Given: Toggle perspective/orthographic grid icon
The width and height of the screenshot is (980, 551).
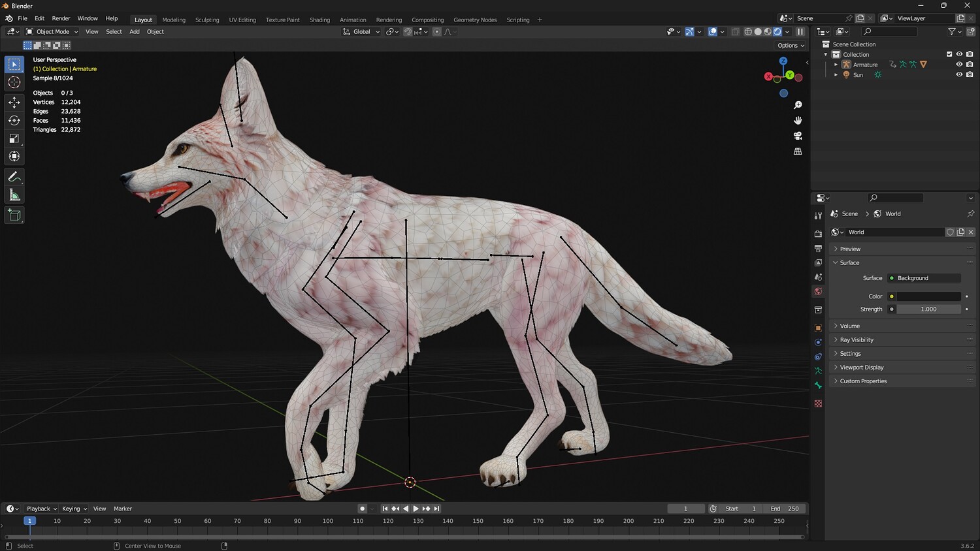Looking at the screenshot, I should (798, 151).
